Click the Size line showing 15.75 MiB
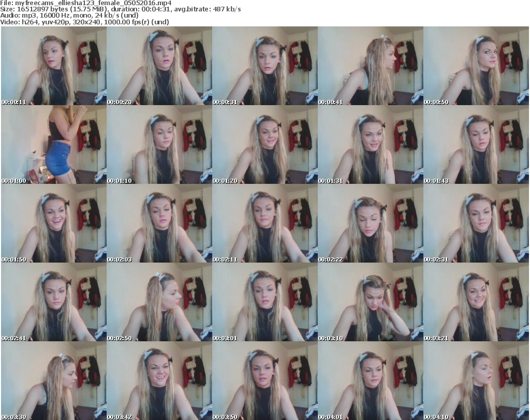The width and height of the screenshot is (530, 420). pyautogui.click(x=120, y=9)
